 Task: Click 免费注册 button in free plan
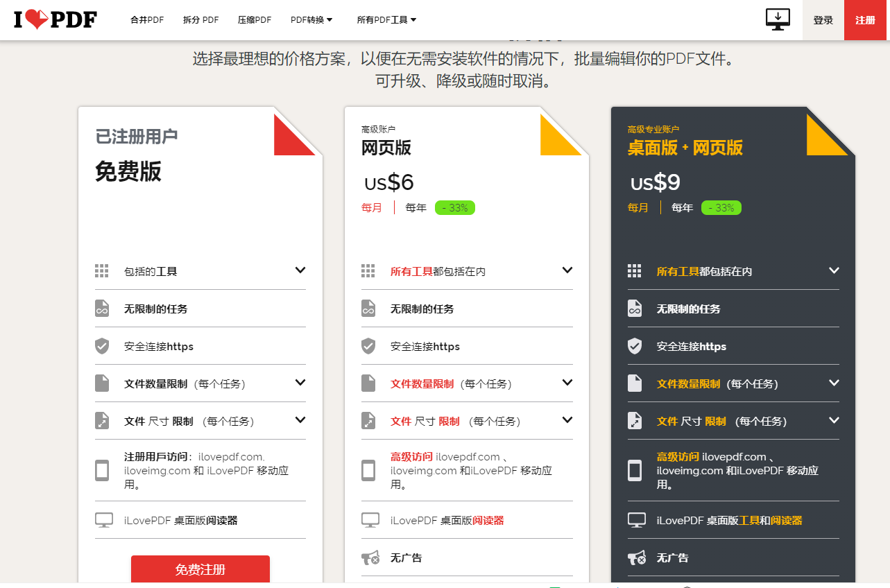tap(200, 569)
